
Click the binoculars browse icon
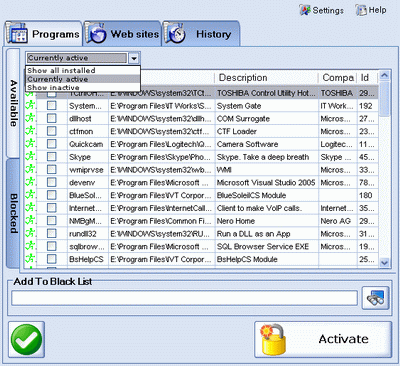375,298
